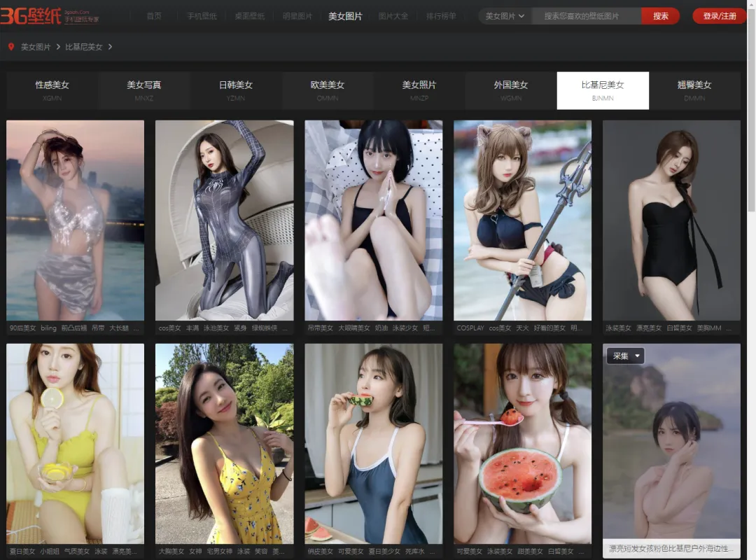Open the 美女图片 search category dropdown

click(x=505, y=16)
